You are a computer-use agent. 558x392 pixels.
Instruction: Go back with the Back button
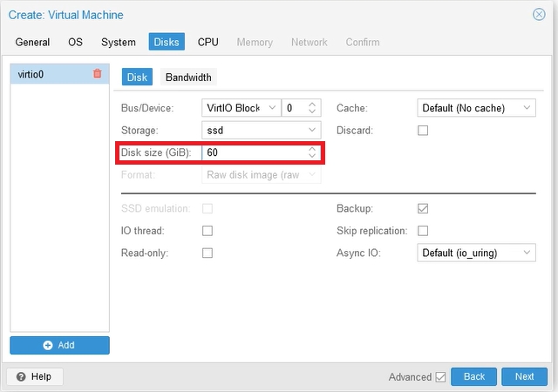[x=473, y=376]
